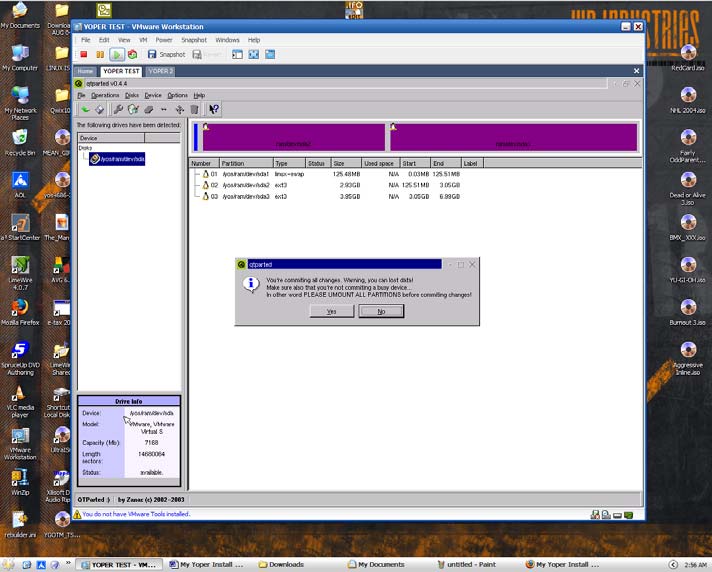Click the QtParted resize arrows icon
The width and height of the screenshot is (712, 572).
point(164,109)
